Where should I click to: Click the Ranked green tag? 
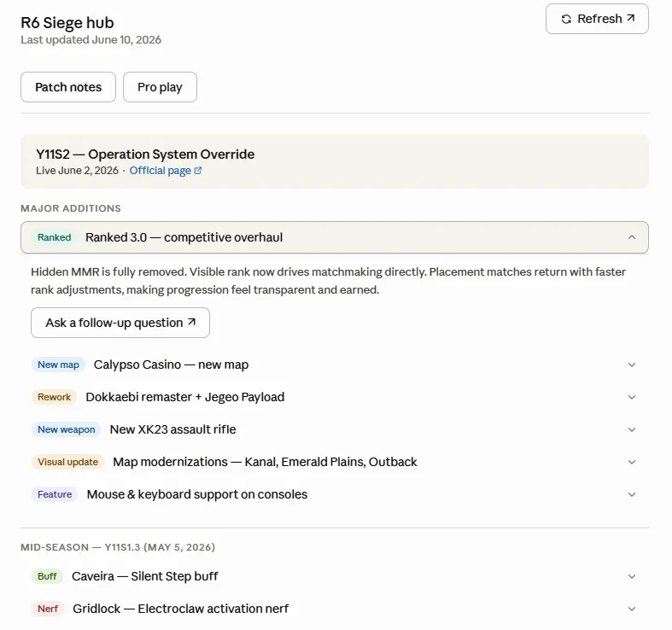click(x=54, y=237)
